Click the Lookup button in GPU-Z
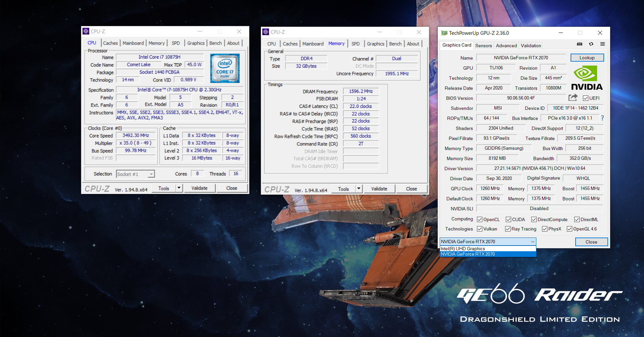 click(587, 58)
